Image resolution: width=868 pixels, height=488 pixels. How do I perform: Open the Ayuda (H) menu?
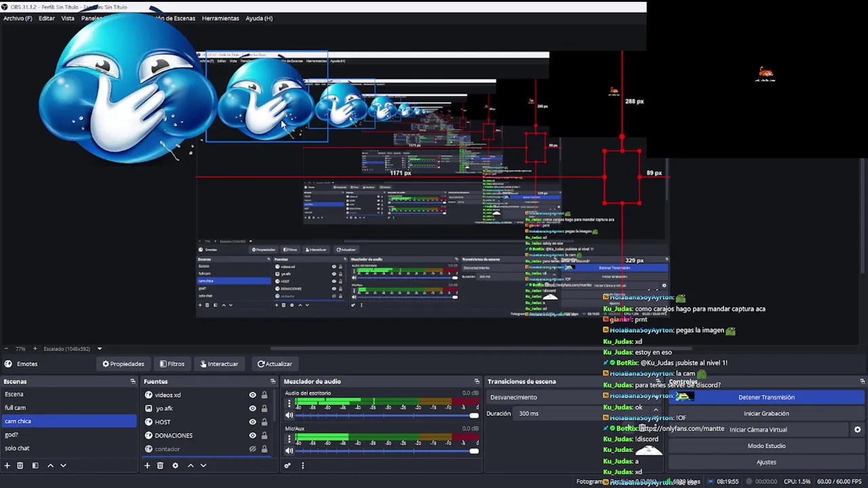pyautogui.click(x=259, y=18)
